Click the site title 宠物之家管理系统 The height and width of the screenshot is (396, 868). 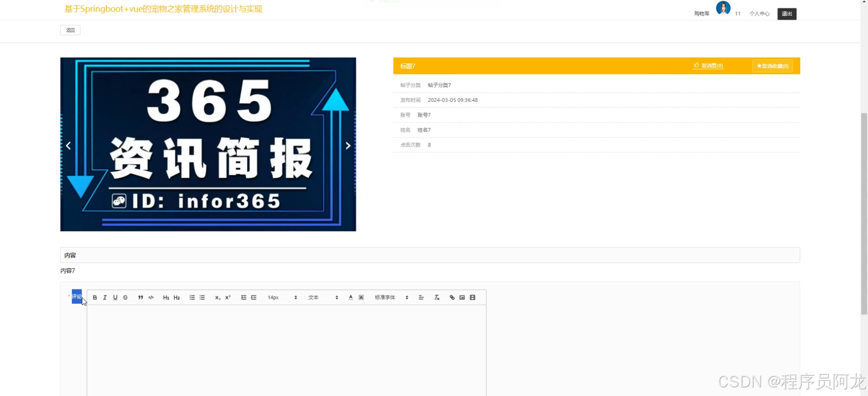click(163, 9)
